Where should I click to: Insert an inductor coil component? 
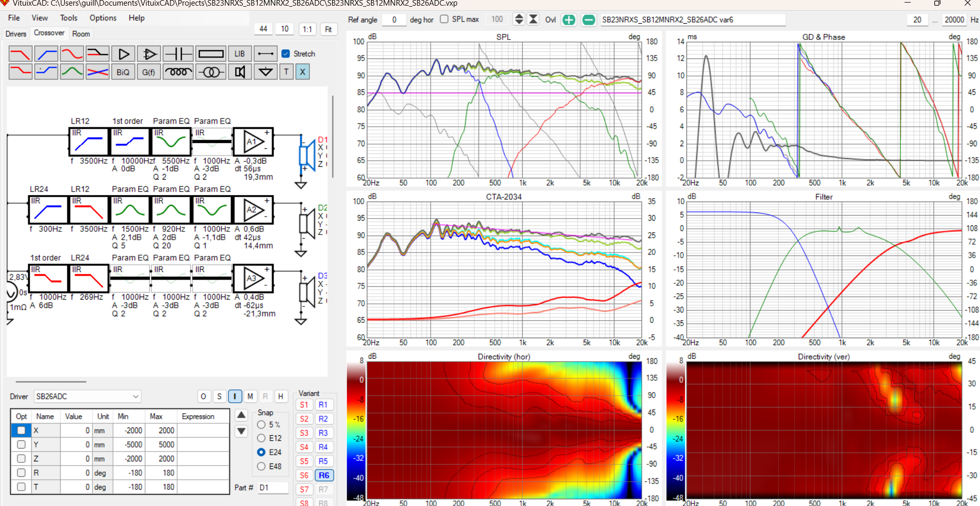point(178,72)
